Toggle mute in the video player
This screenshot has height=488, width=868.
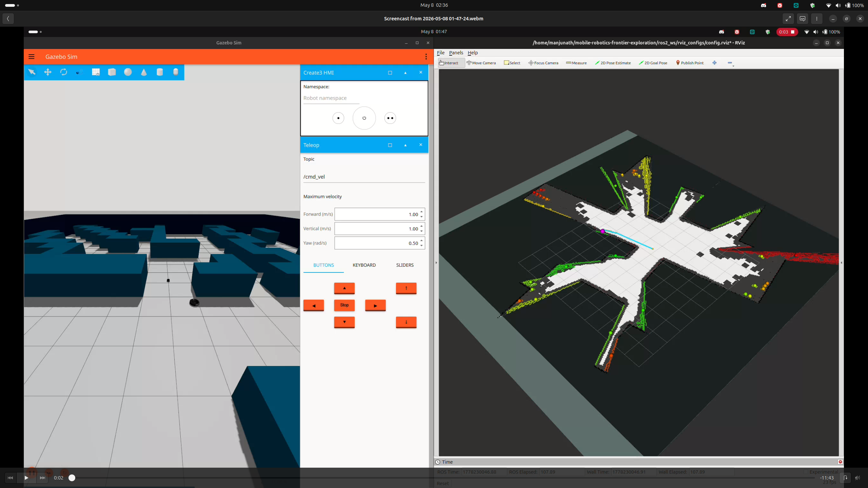click(x=857, y=478)
